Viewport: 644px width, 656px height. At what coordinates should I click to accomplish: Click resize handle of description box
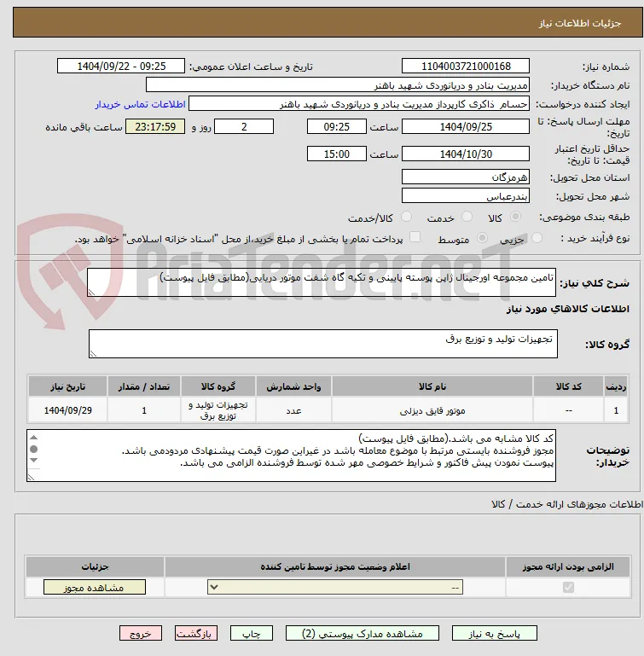(x=91, y=293)
